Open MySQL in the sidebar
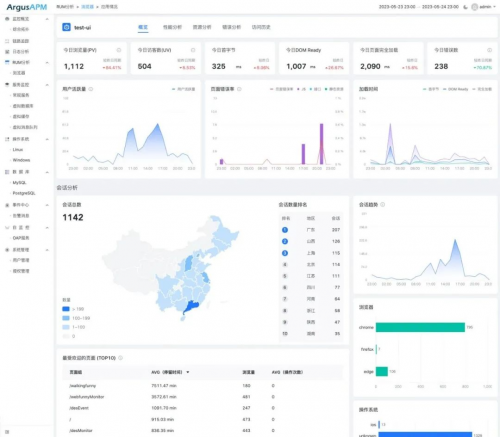 coord(19,183)
